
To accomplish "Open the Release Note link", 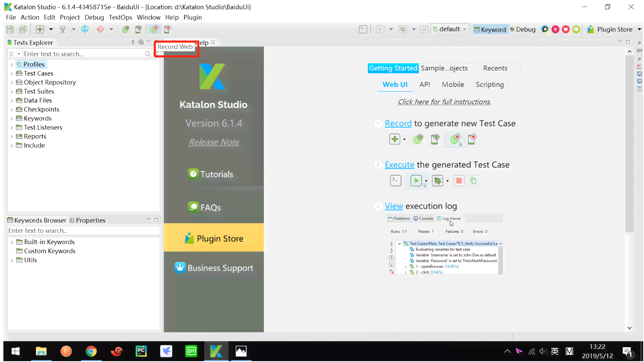I will [214, 142].
